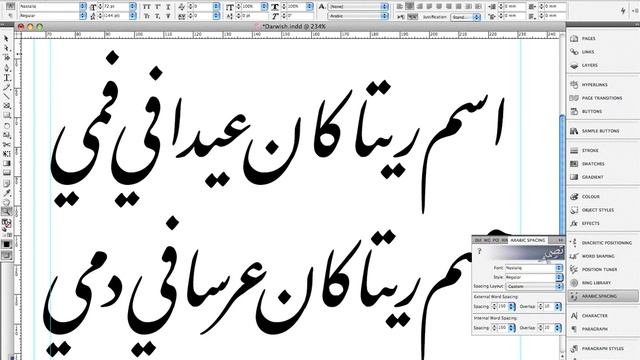The height and width of the screenshot is (360, 640).
Task: Collapse the Arabic Spacing panel button
Action: 603,296
